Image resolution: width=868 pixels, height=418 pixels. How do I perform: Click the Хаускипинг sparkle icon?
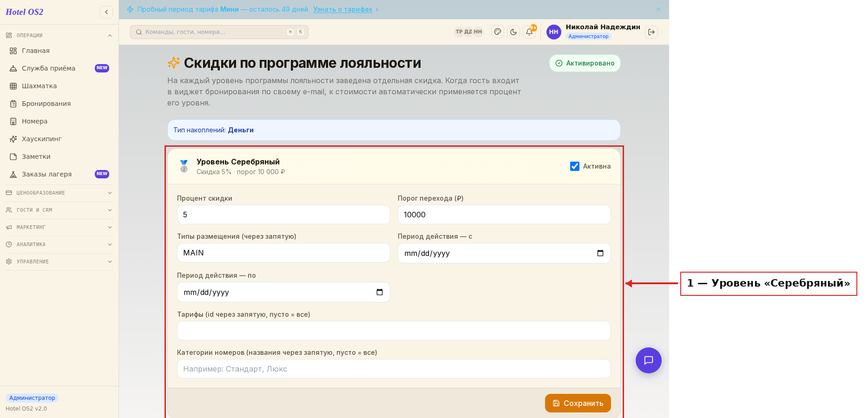click(13, 139)
